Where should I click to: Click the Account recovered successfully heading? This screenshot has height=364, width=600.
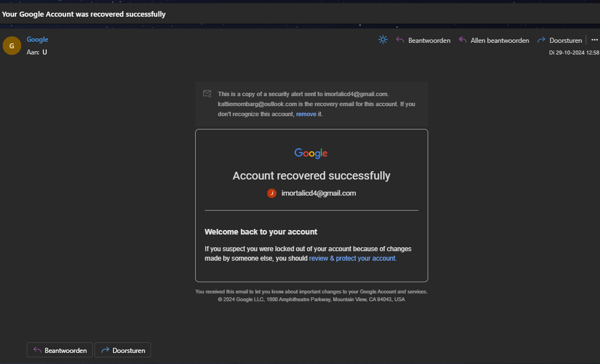(x=311, y=176)
